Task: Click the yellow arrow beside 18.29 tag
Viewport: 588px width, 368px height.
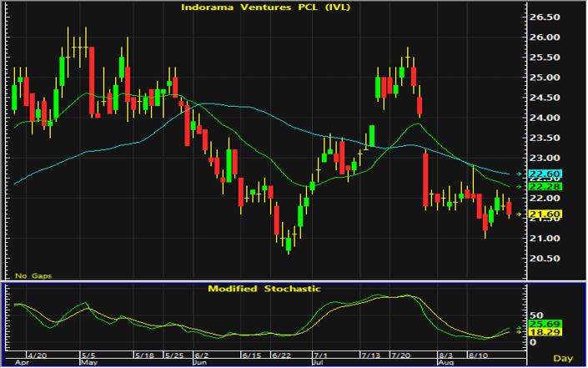Action: point(519,332)
